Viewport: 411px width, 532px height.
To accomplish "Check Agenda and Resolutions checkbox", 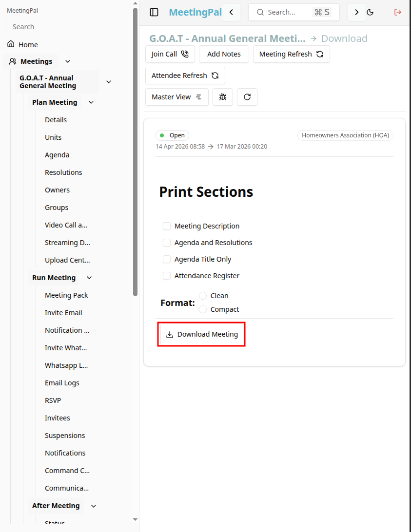I will (x=166, y=243).
